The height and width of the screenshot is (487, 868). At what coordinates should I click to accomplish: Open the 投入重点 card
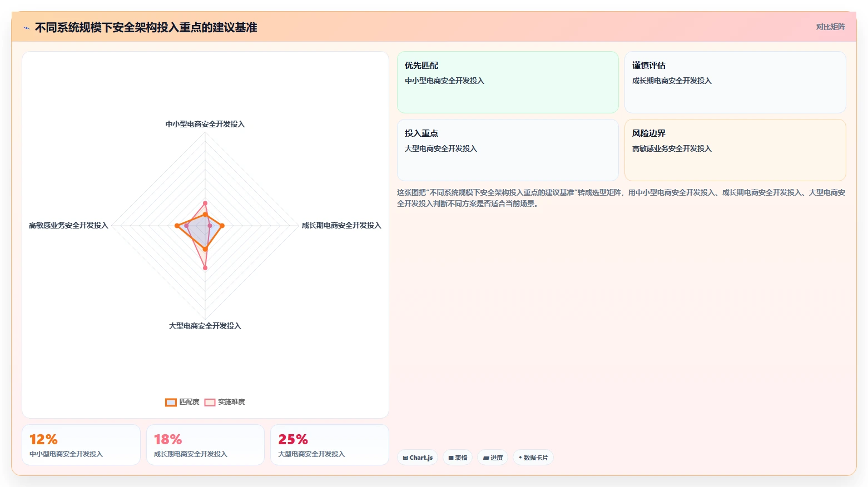click(x=508, y=150)
